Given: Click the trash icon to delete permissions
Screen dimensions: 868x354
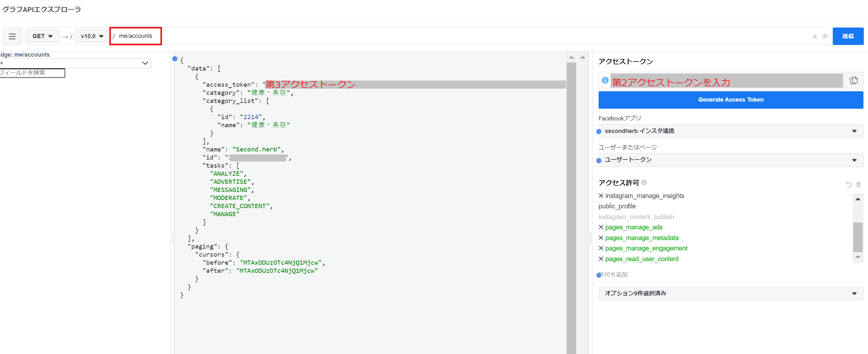Looking at the screenshot, I should pyautogui.click(x=858, y=184).
